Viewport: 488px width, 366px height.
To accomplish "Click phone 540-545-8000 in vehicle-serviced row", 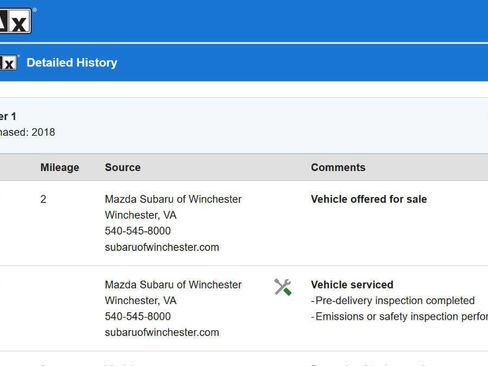I will [138, 316].
